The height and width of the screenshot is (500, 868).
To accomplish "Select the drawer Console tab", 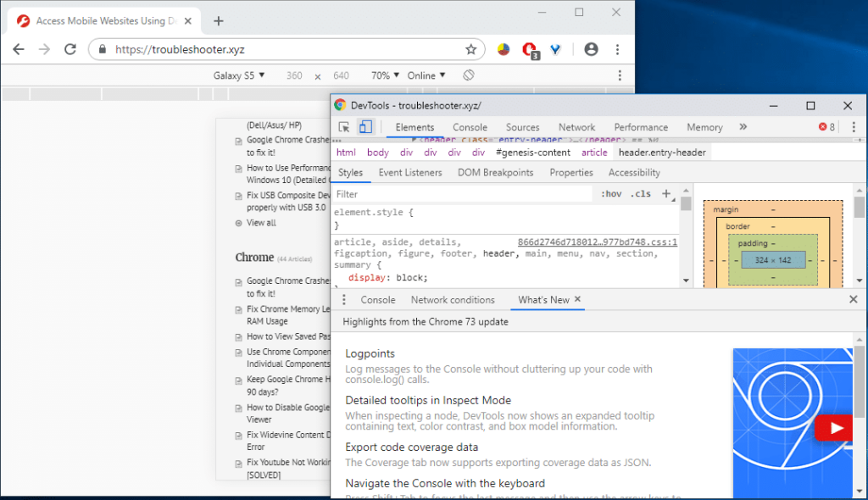I will click(378, 299).
